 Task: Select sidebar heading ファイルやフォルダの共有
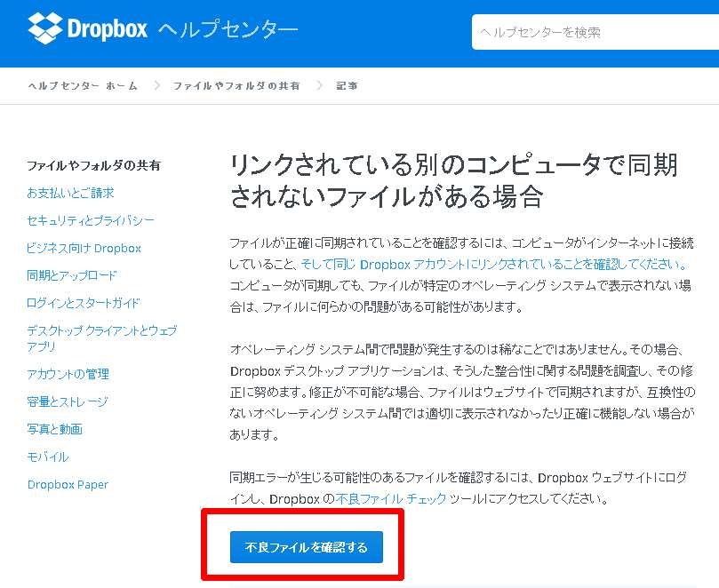(x=93, y=165)
